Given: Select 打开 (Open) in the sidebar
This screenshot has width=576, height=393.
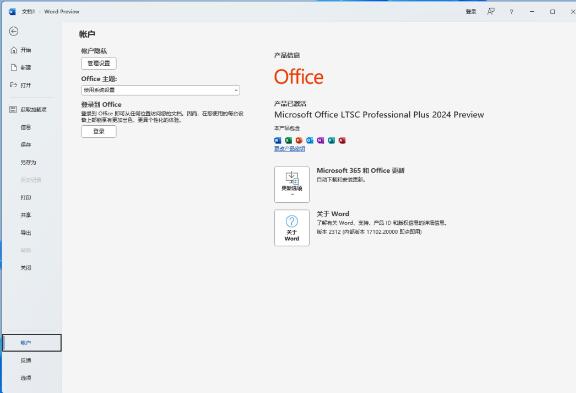Looking at the screenshot, I should (x=25, y=85).
